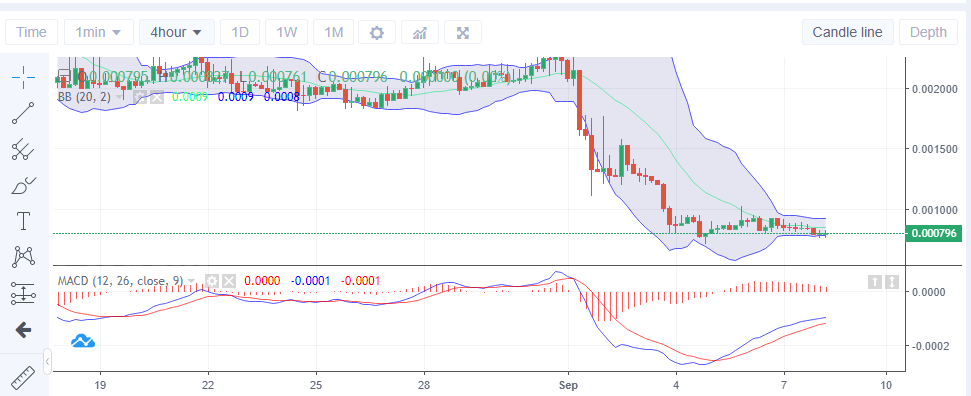
Task: Click the MACD (12, 26, close, 9) label
Action: (121, 281)
